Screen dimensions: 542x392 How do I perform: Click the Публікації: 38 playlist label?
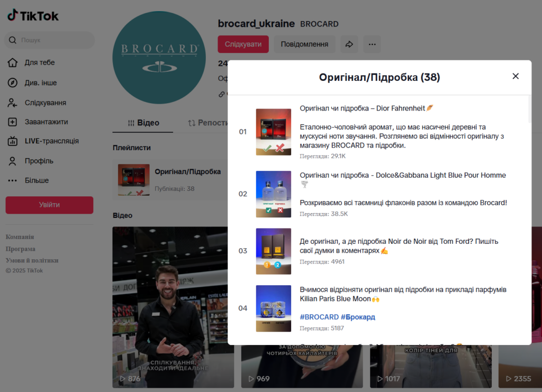coord(175,188)
